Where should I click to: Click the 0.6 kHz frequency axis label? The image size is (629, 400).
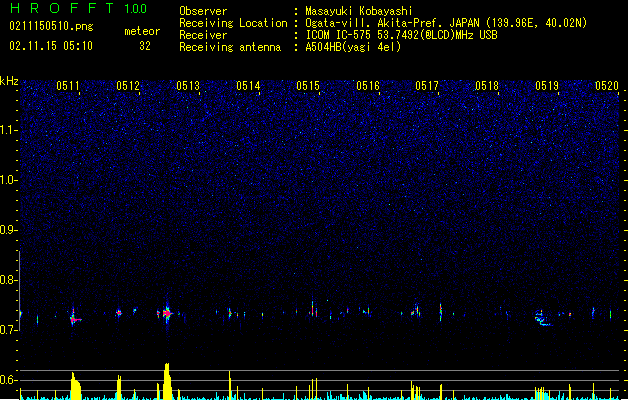tap(8, 380)
